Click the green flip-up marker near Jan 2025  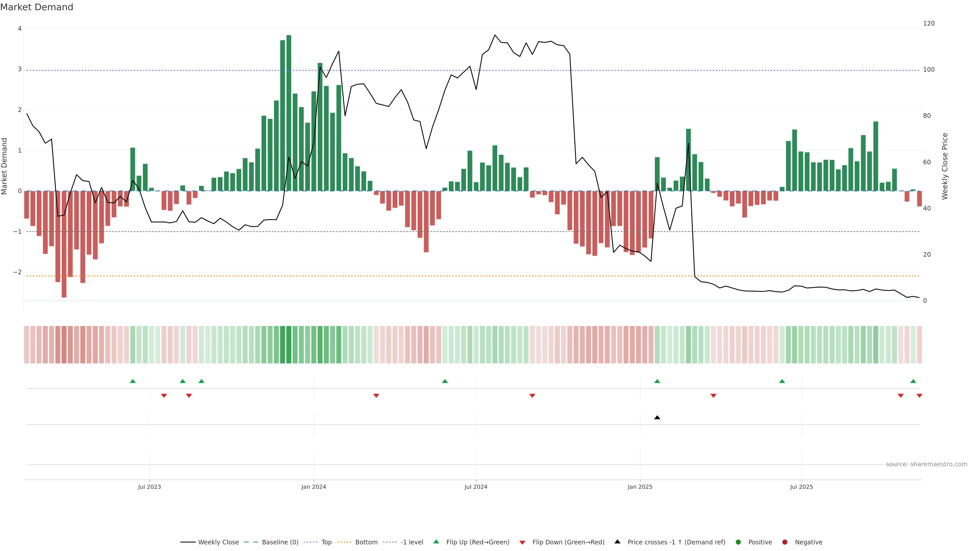click(657, 381)
